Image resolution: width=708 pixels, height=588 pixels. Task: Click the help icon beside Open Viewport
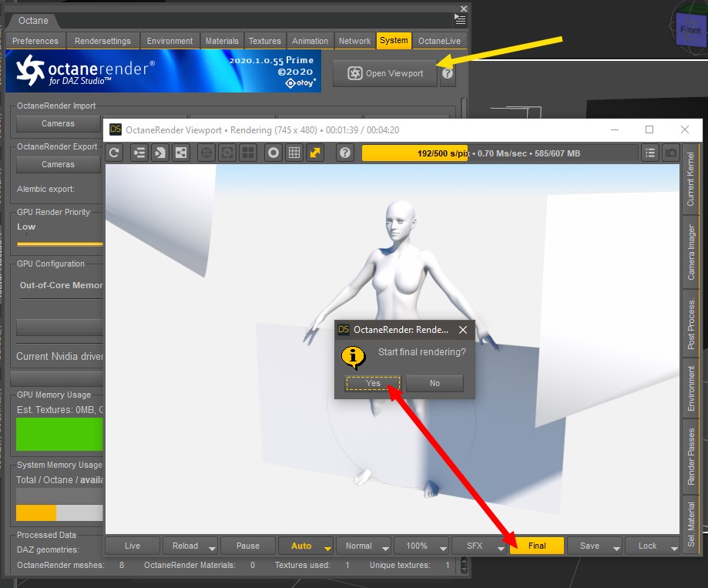click(x=448, y=73)
